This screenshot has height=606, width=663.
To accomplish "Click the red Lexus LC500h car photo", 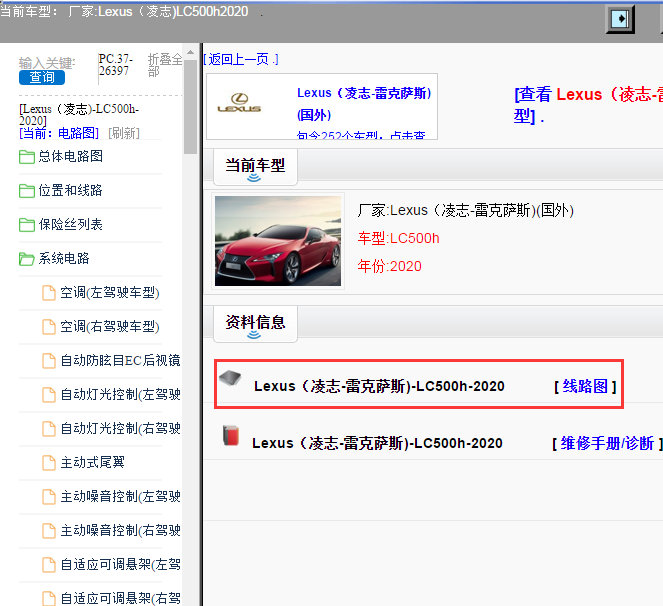I will [x=278, y=241].
